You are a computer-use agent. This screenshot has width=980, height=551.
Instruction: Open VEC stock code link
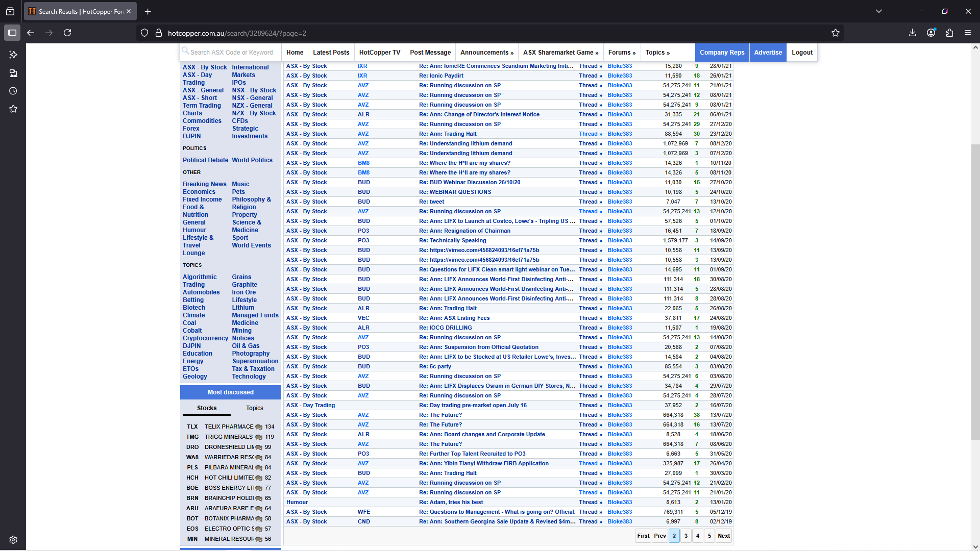(x=363, y=318)
